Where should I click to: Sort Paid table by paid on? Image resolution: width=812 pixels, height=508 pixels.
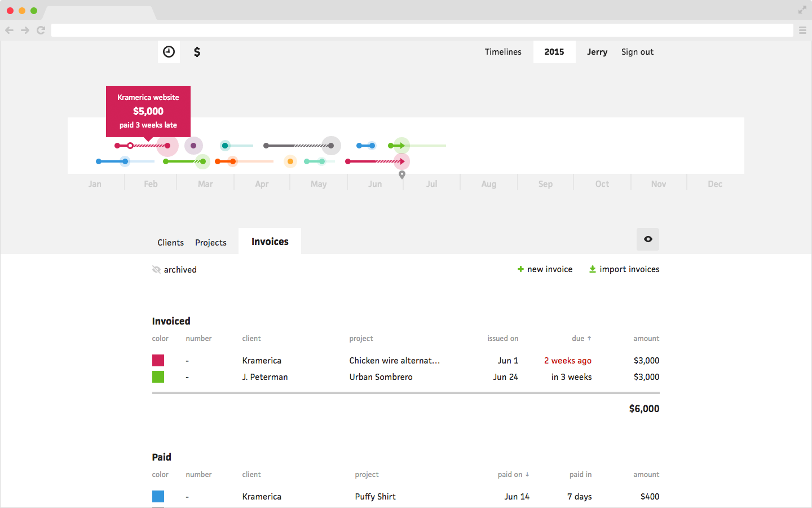[513, 475]
